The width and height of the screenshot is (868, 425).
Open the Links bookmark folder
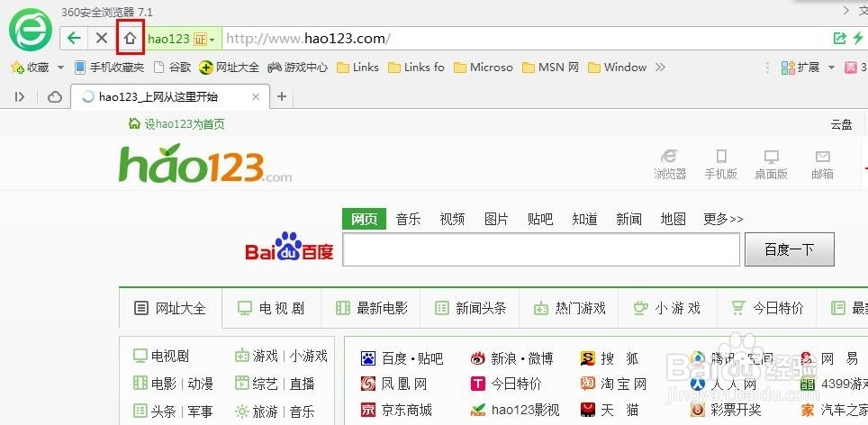[358, 68]
